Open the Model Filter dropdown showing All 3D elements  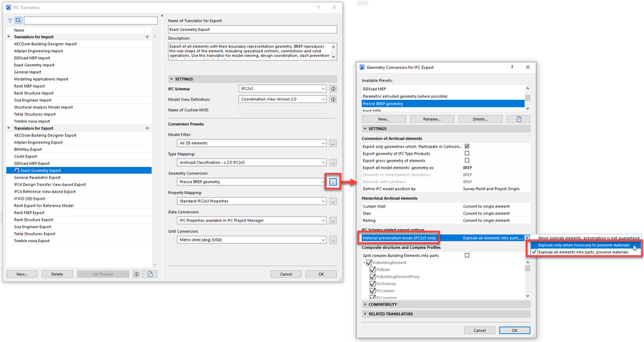(x=252, y=143)
